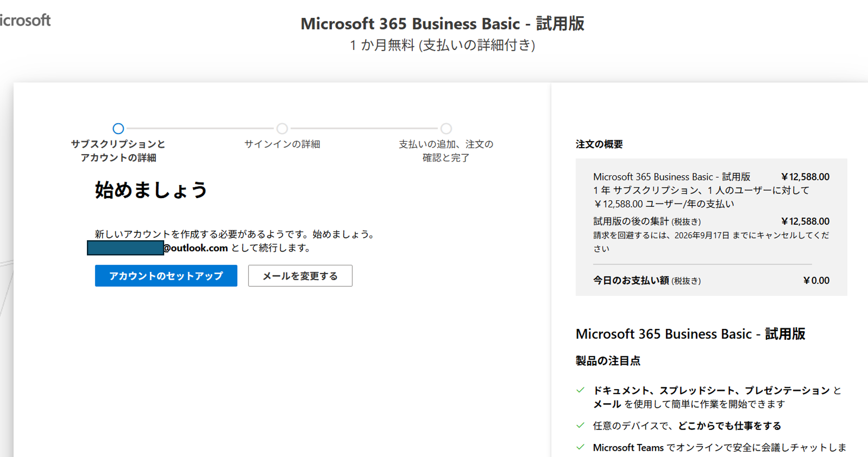This screenshot has height=457, width=868.
Task: Click the @outlook.com email text
Action: (x=195, y=248)
